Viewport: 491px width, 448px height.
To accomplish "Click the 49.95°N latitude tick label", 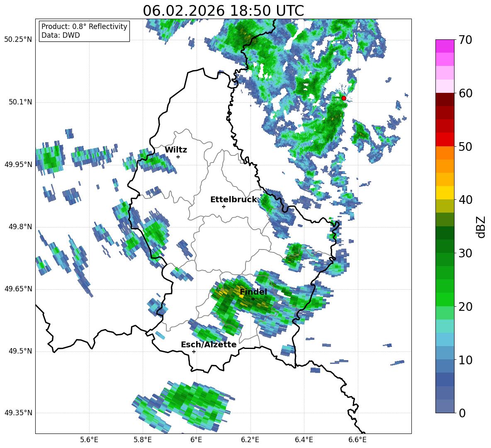I will coord(18,165).
